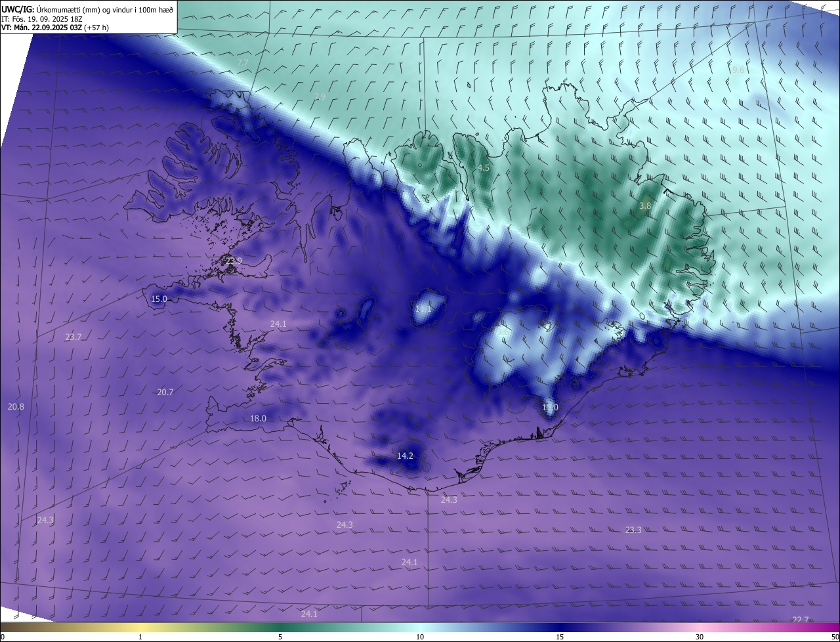Click the colour scale tick label 1

pyautogui.click(x=140, y=637)
